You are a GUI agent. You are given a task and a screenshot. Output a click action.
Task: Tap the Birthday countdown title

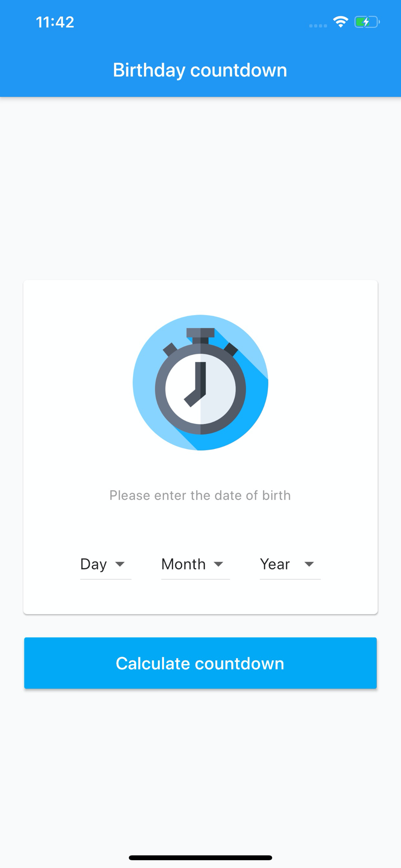coord(200,70)
